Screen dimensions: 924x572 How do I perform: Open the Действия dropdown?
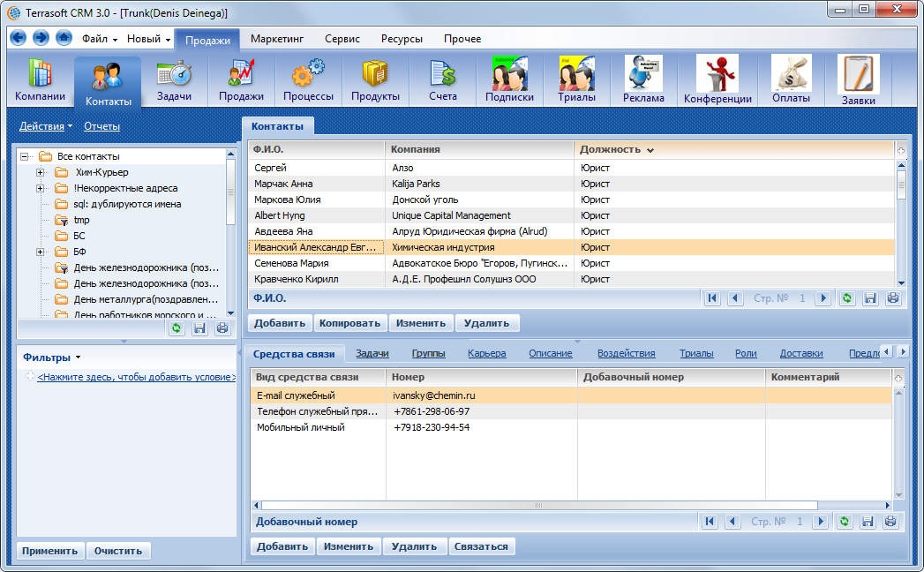coord(45,126)
